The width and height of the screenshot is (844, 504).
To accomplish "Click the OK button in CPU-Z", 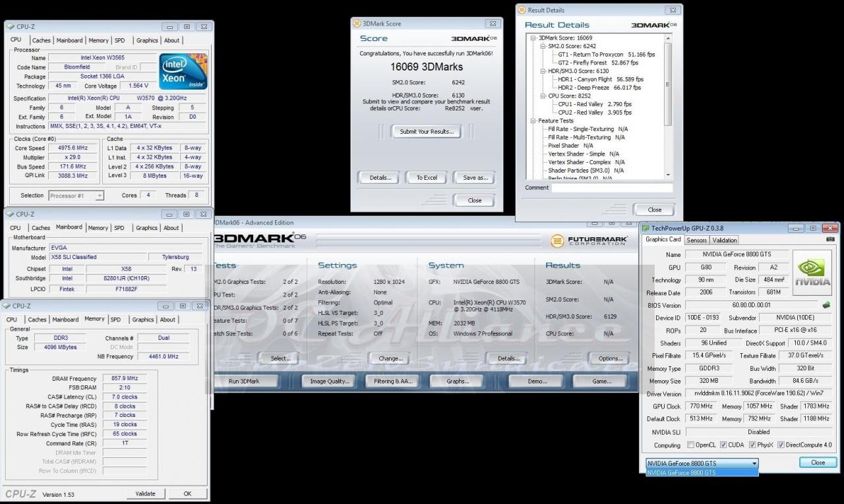I will 187,493.
